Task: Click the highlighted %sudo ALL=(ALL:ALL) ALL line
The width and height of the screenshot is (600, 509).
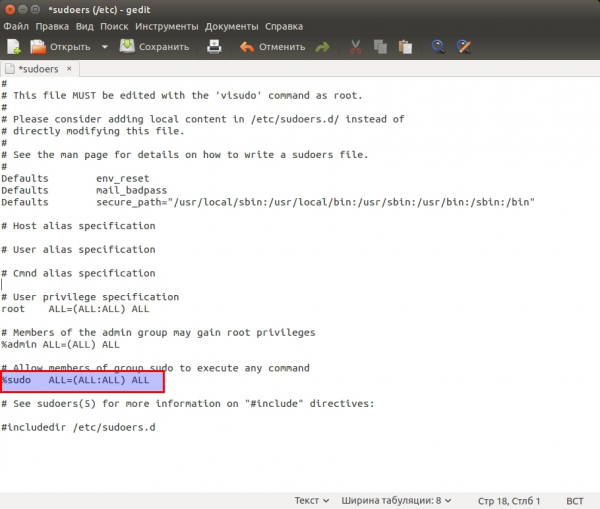Action: (x=80, y=381)
